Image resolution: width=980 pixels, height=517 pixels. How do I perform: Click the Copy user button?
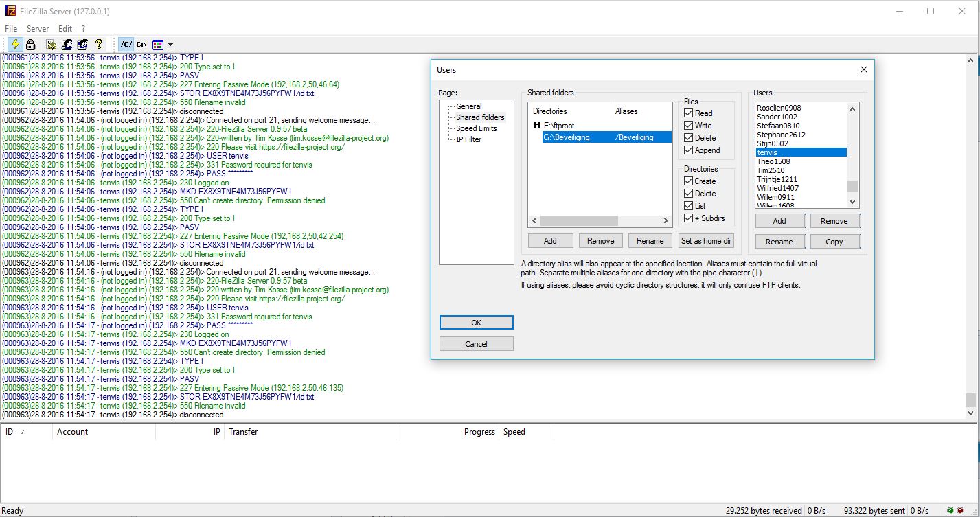point(834,242)
